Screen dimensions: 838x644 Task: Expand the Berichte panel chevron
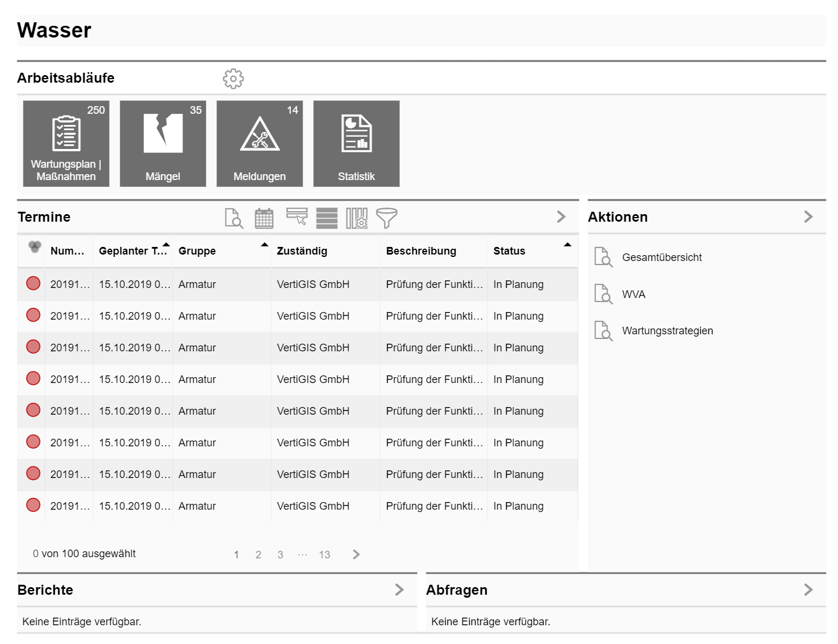399,589
